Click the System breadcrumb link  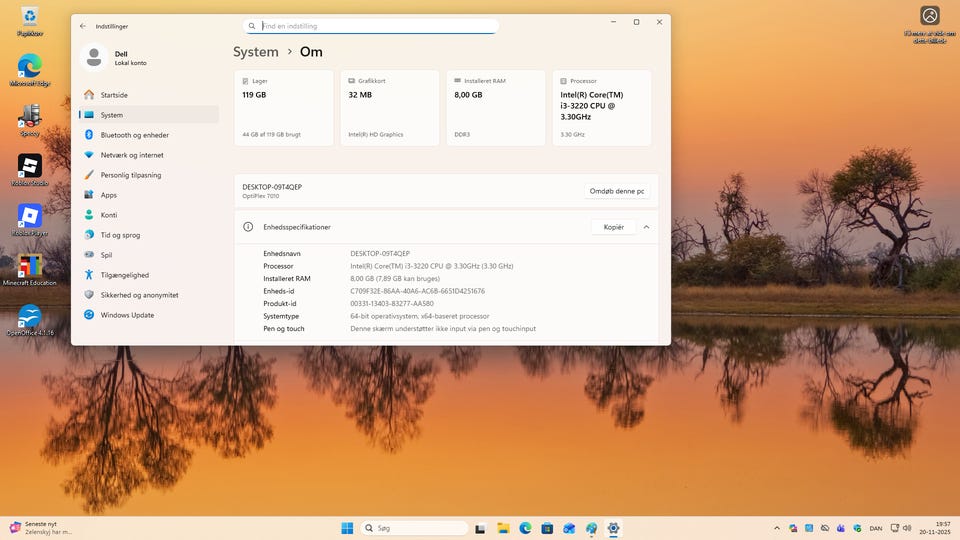pyautogui.click(x=256, y=52)
